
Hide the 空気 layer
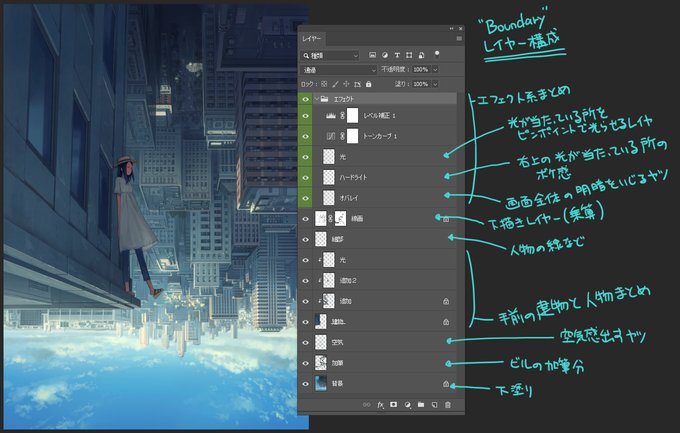(x=305, y=343)
